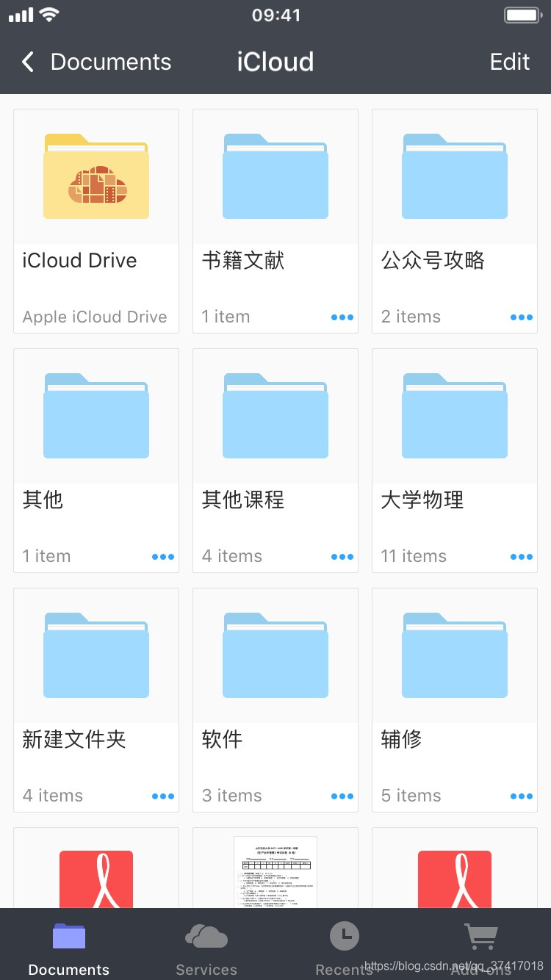Tap the 3 items count label
Image resolution: width=551 pixels, height=980 pixels.
(x=232, y=796)
